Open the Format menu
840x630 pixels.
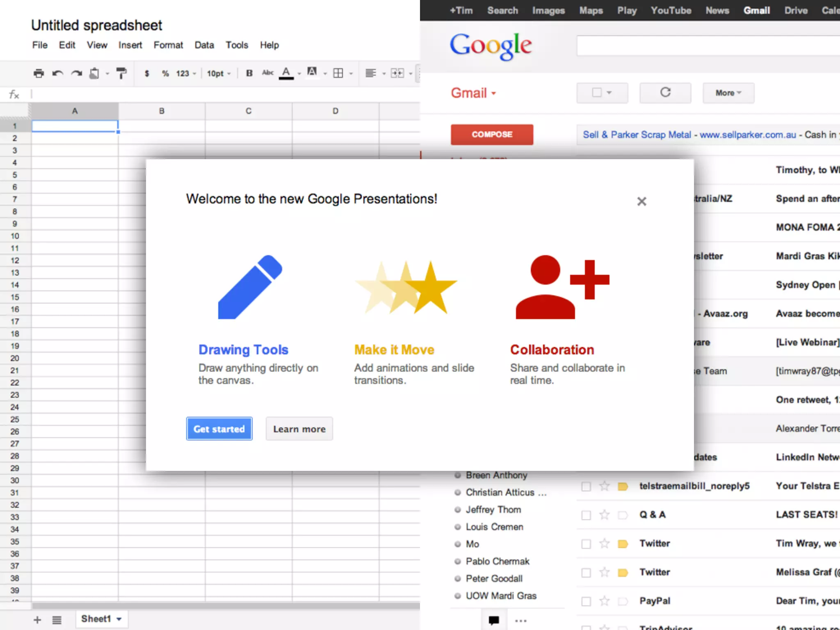pyautogui.click(x=168, y=45)
